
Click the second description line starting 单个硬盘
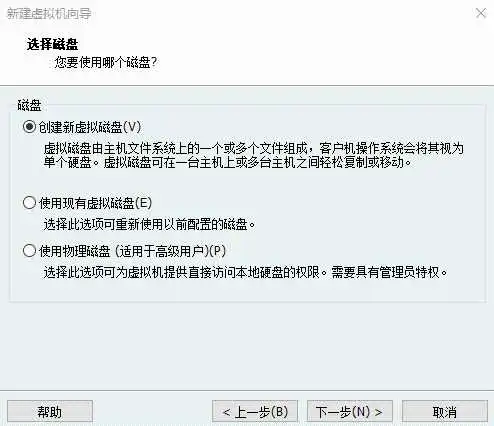coord(227,162)
